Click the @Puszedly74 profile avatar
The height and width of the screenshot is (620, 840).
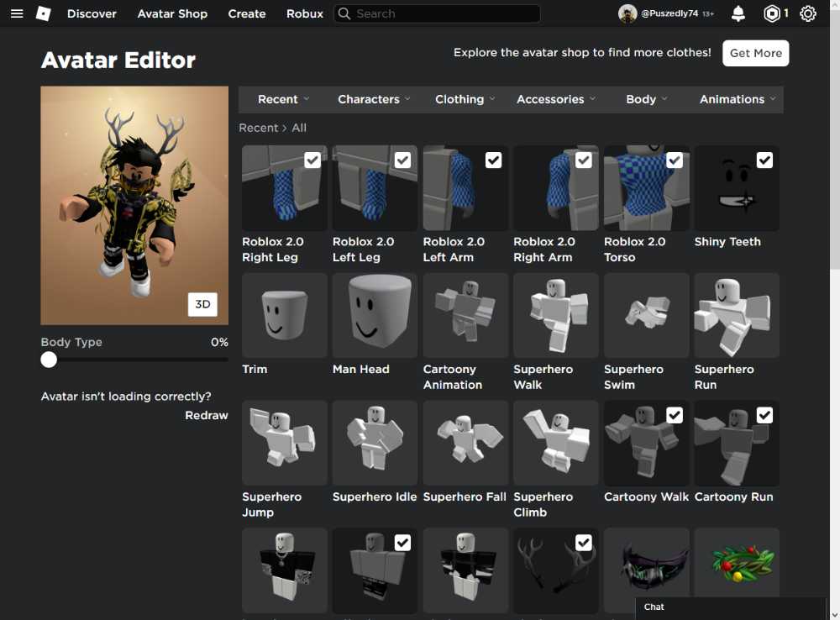627,13
